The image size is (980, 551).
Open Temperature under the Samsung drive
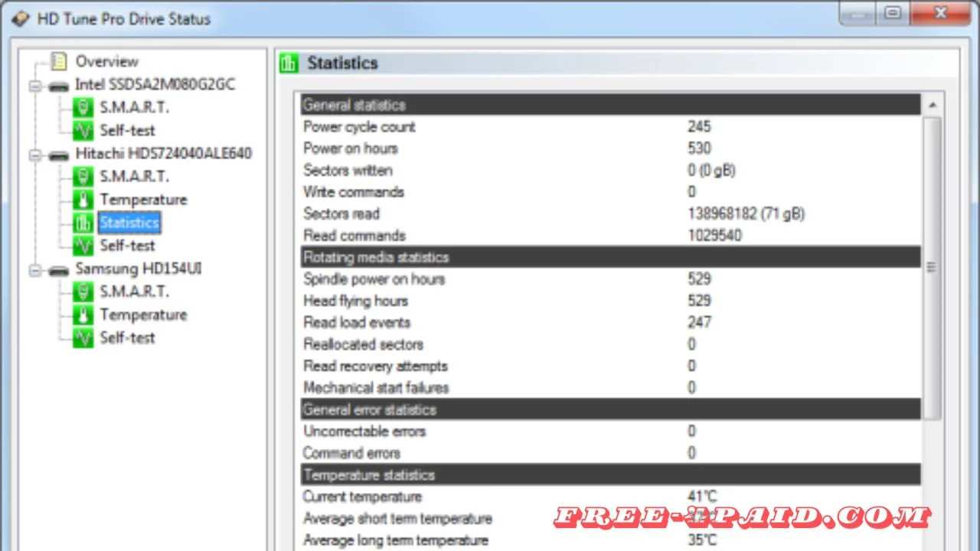(x=143, y=315)
